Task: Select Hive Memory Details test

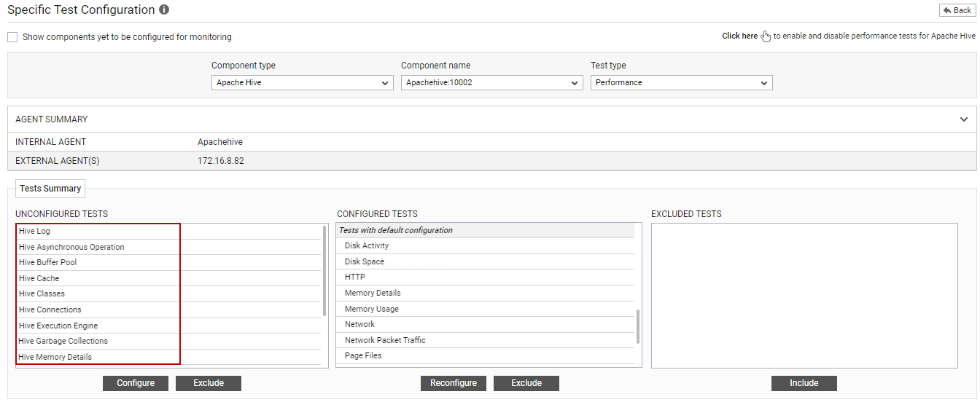Action: 168,357
